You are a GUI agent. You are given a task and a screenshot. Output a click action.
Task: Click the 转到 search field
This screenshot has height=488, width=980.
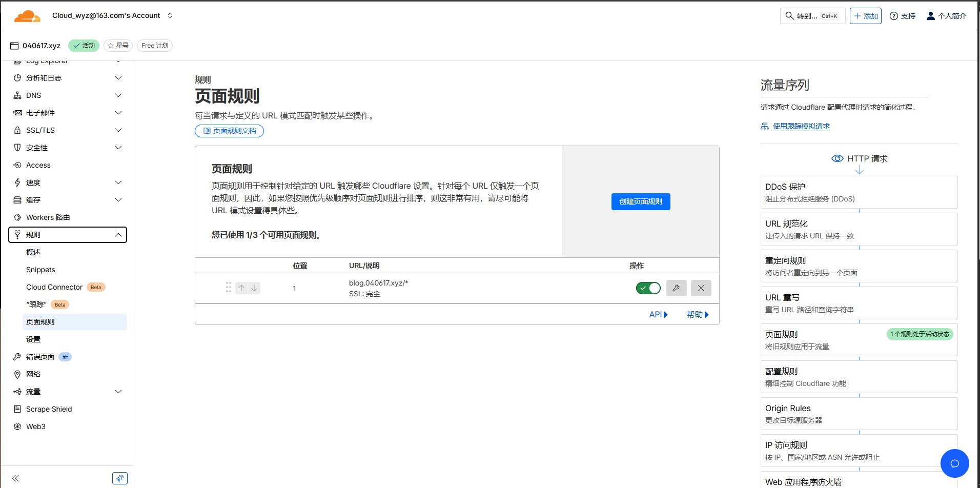tap(812, 15)
